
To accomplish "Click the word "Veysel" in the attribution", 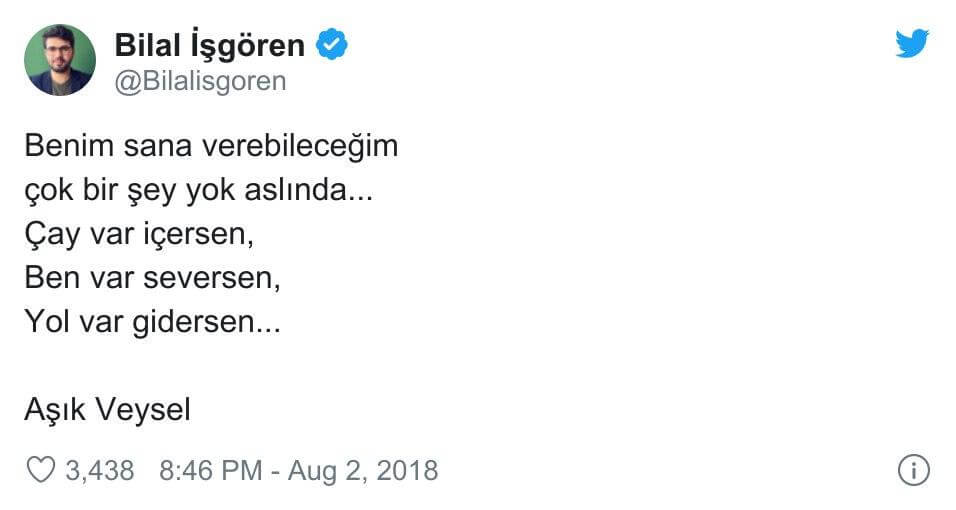I will 140,410.
